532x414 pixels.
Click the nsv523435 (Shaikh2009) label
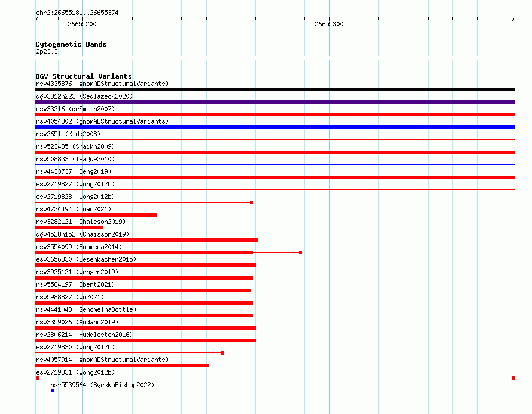(75, 146)
